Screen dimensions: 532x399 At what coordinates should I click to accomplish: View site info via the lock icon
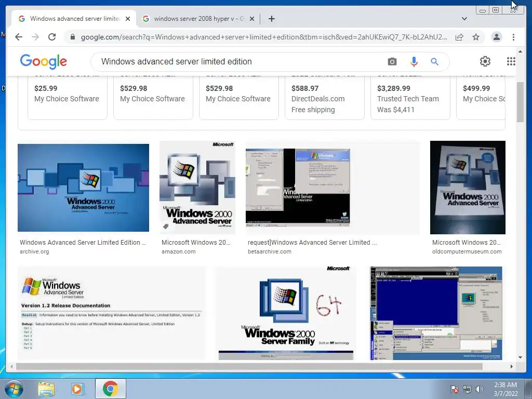(72, 37)
